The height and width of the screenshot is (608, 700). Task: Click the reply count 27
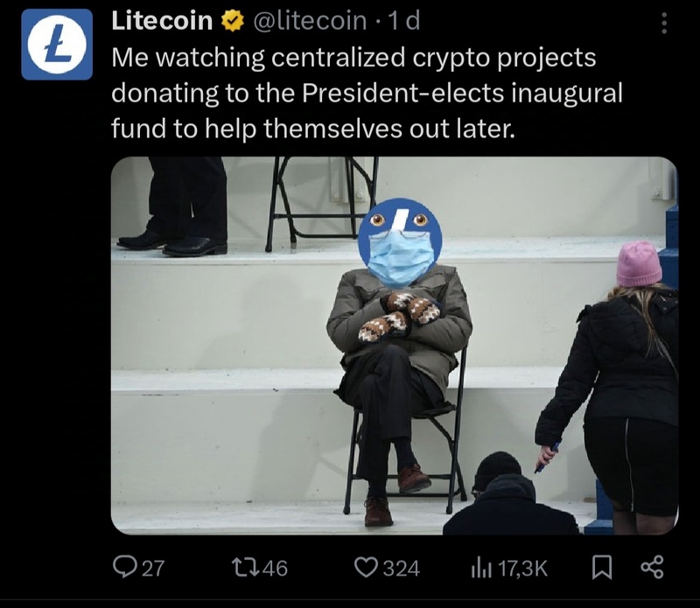click(x=153, y=569)
